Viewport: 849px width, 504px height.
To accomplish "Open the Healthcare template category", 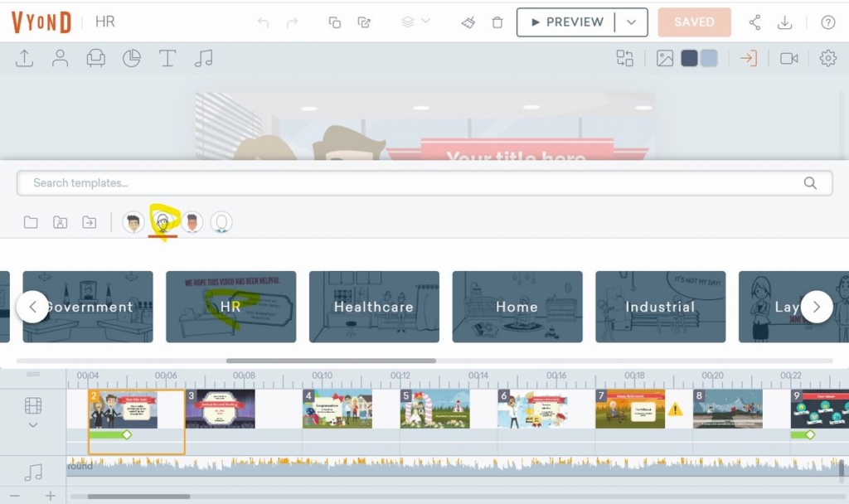I will tap(374, 307).
